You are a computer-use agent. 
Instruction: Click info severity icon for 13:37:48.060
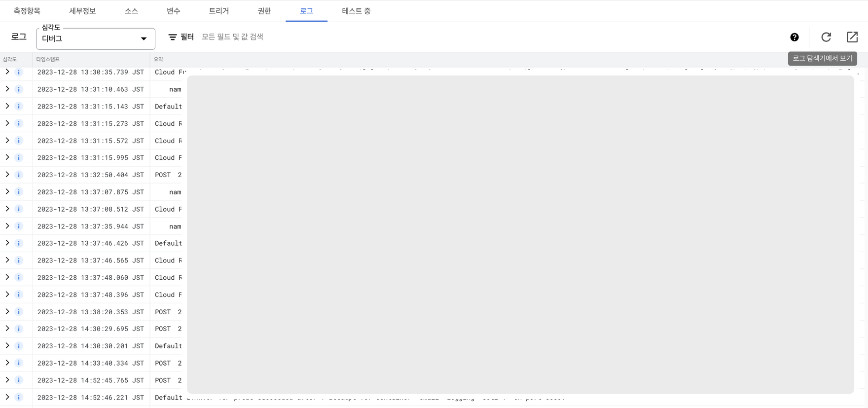pyautogui.click(x=19, y=278)
